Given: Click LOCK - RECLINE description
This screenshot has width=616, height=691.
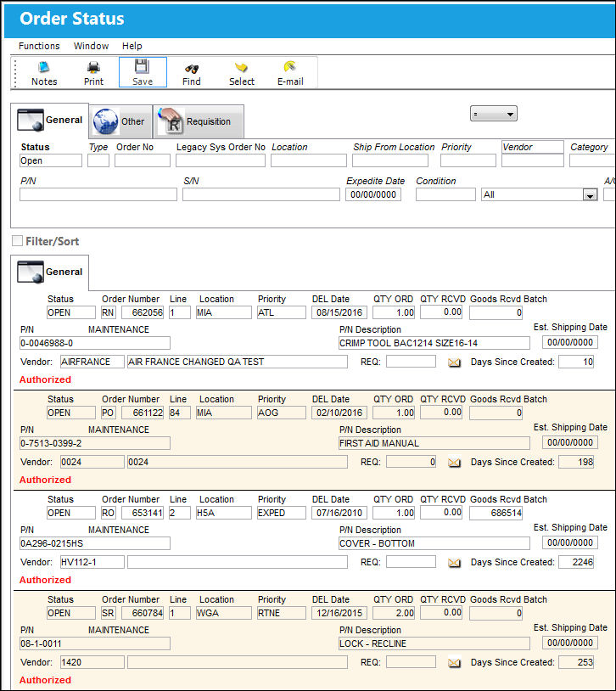Looking at the screenshot, I should tap(434, 643).
